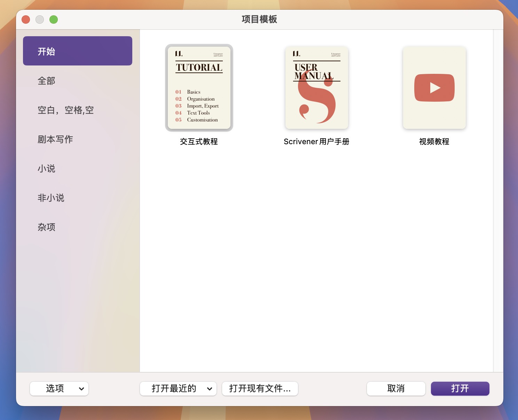Open the 非小说 category

[50, 198]
